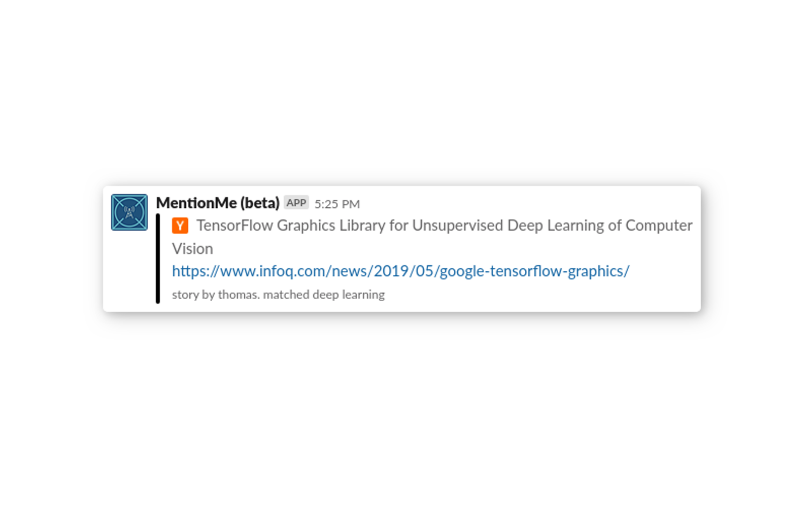The width and height of the screenshot is (812, 508).
Task: Click the (beta) part of sender name
Action: pos(260,203)
